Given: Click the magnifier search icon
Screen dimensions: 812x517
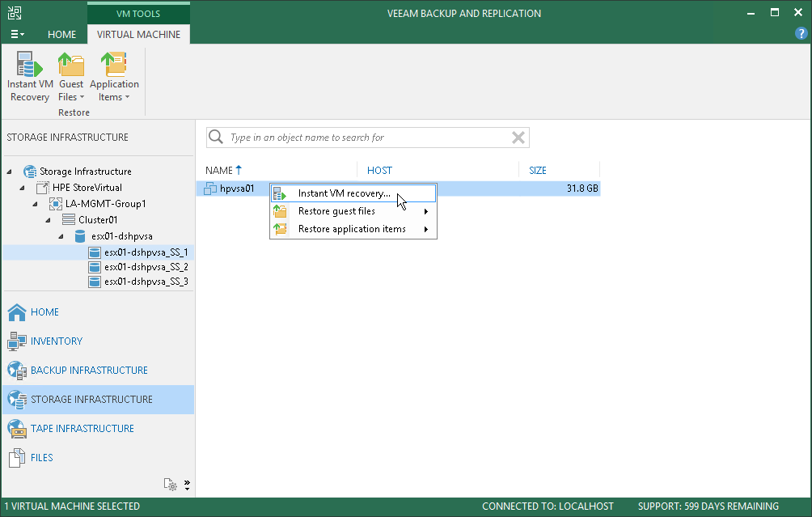Looking at the screenshot, I should 215,138.
